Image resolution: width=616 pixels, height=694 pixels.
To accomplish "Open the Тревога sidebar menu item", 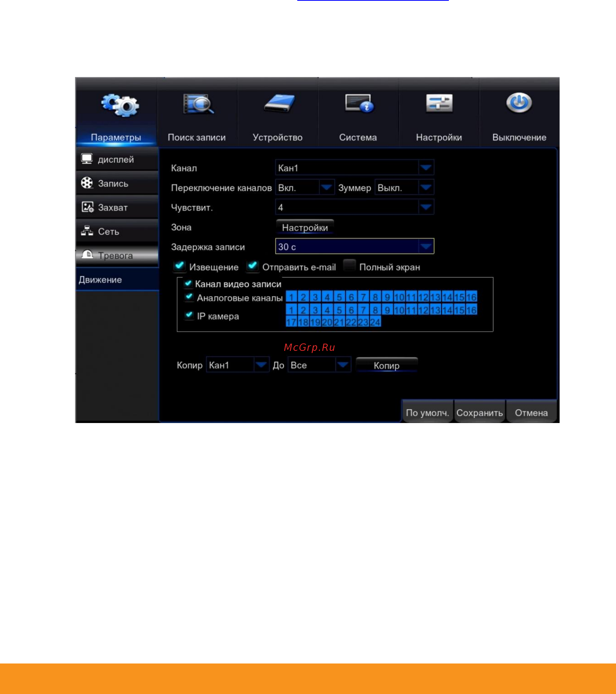I will click(x=117, y=255).
